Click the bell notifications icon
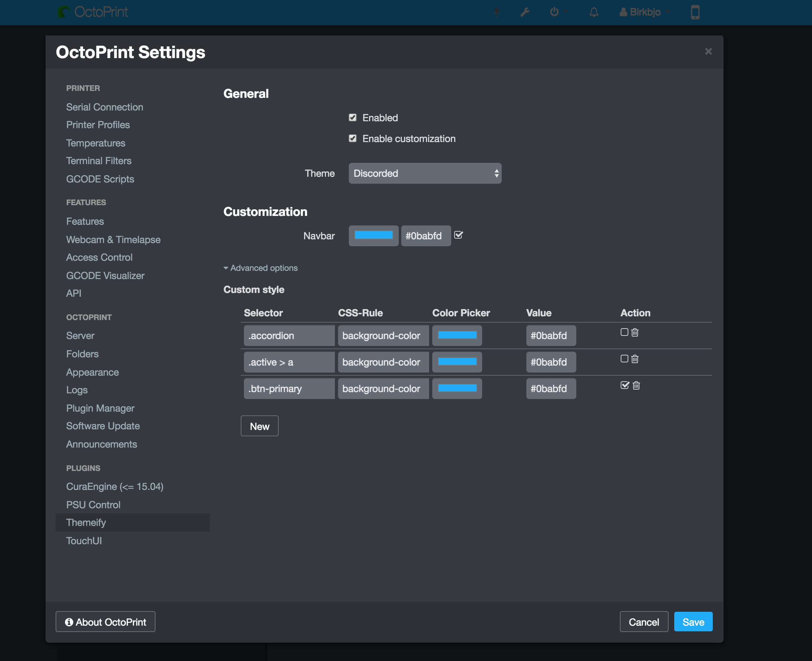This screenshot has height=661, width=812. pos(594,12)
